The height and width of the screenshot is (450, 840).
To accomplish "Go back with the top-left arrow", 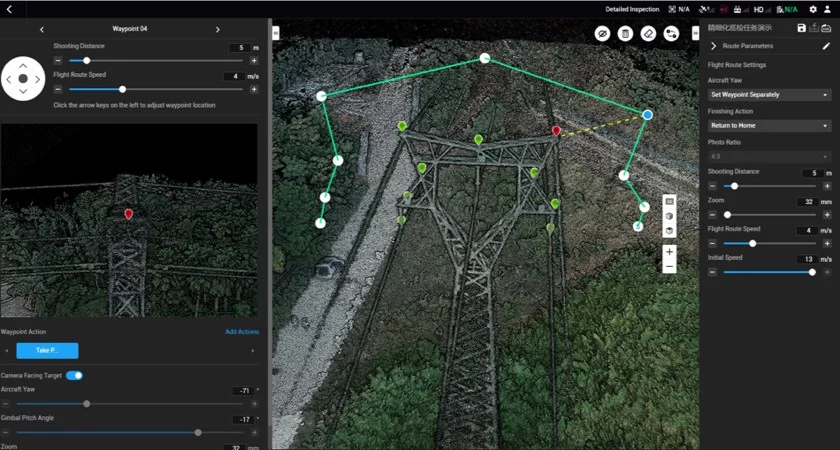I will pyautogui.click(x=9, y=9).
